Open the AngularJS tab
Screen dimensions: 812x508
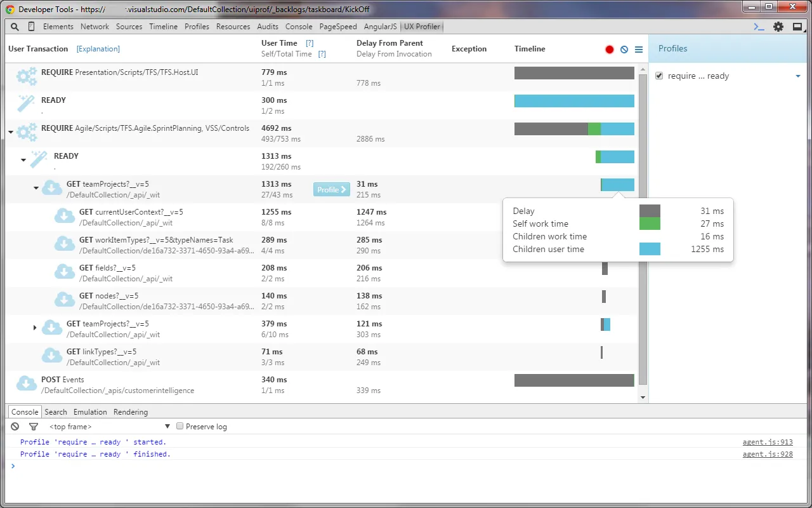(x=381, y=27)
